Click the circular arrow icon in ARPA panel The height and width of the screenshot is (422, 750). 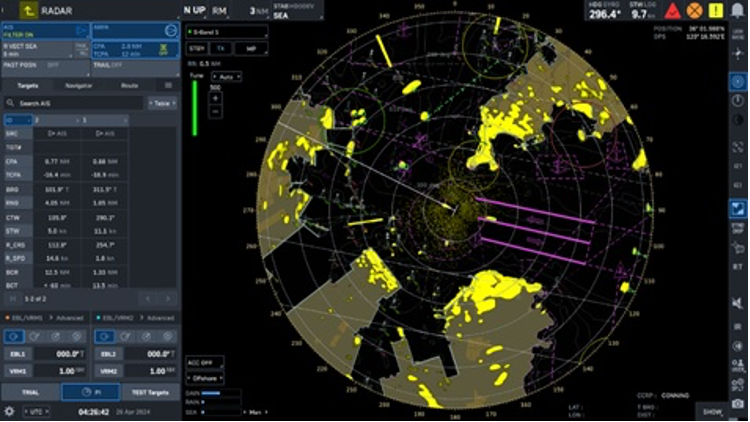(171, 31)
